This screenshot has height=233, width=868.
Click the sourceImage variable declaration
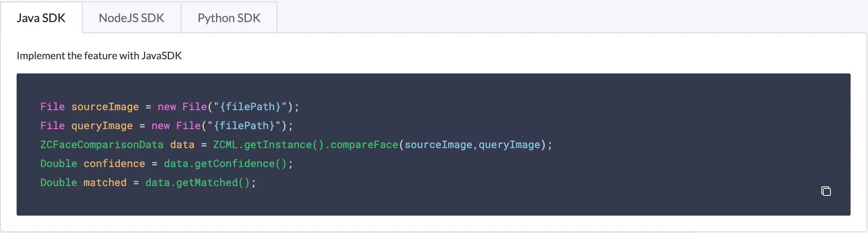click(105, 107)
